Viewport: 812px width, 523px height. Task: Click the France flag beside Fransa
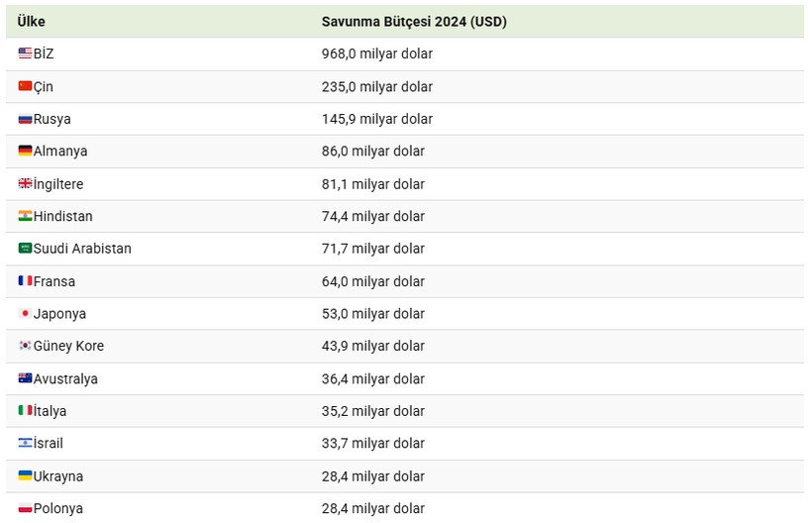[x=25, y=280]
